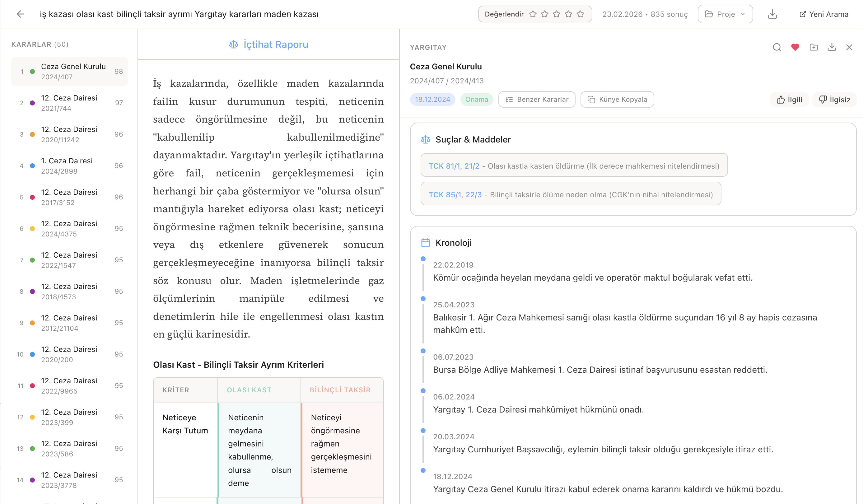The height and width of the screenshot is (504, 863).
Task: Open TCK 85/1, 22/3 article chip
Action: point(571,194)
